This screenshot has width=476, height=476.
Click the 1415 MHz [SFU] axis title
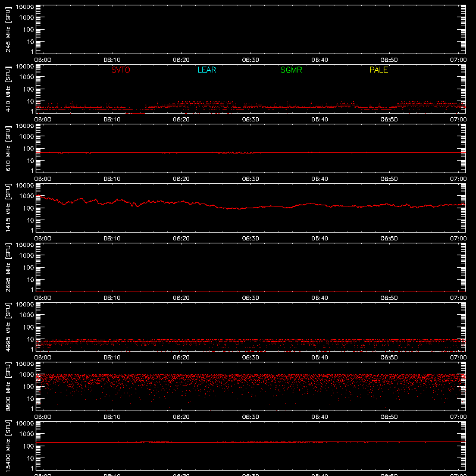[x=8, y=208]
